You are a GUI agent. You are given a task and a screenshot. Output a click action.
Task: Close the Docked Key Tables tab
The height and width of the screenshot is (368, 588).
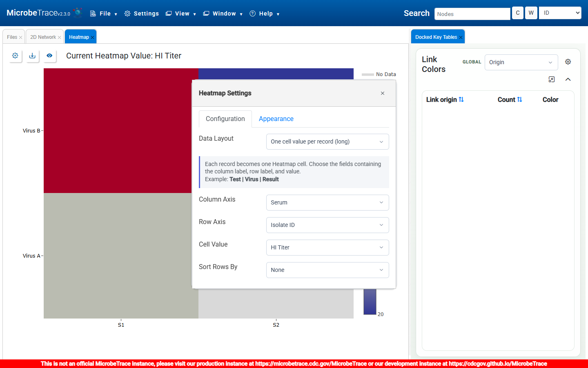pyautogui.click(x=461, y=37)
